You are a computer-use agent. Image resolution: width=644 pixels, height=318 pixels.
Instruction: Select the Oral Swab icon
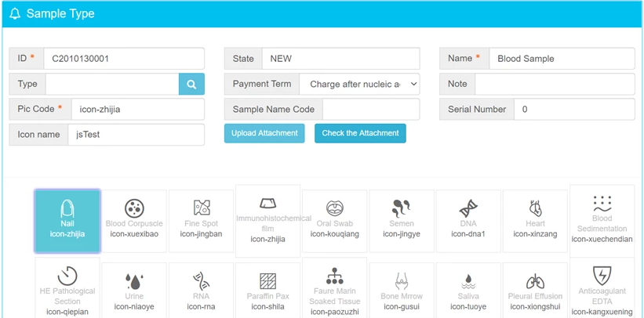point(335,208)
